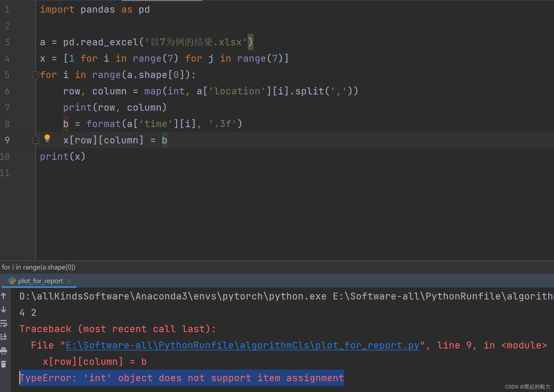This screenshot has width=554, height=392.
Task: Click the 'read_excel' call on line 3
Action: pyautogui.click(x=109, y=42)
